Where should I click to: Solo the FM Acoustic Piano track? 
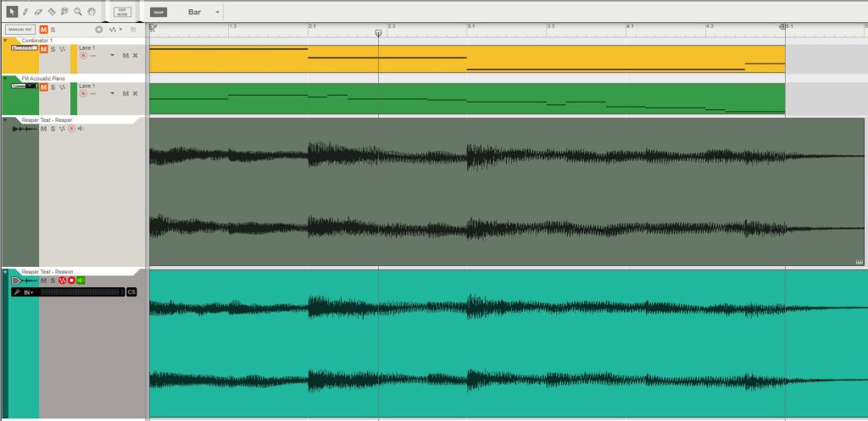pos(53,87)
